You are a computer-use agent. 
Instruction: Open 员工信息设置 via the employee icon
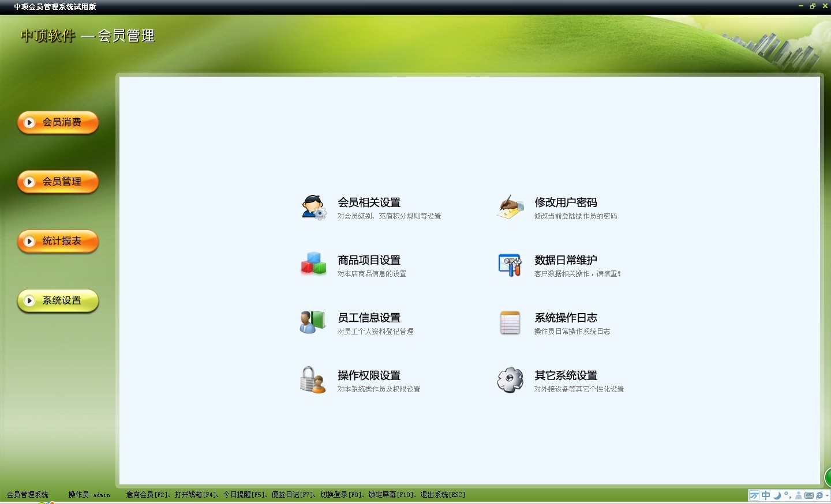313,322
